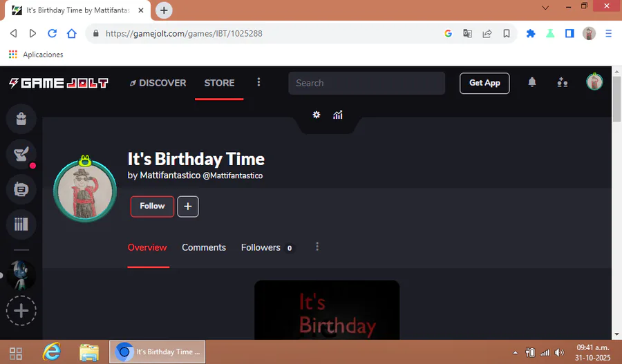Open the browser main menu
The width and height of the screenshot is (622, 364).
click(x=608, y=33)
